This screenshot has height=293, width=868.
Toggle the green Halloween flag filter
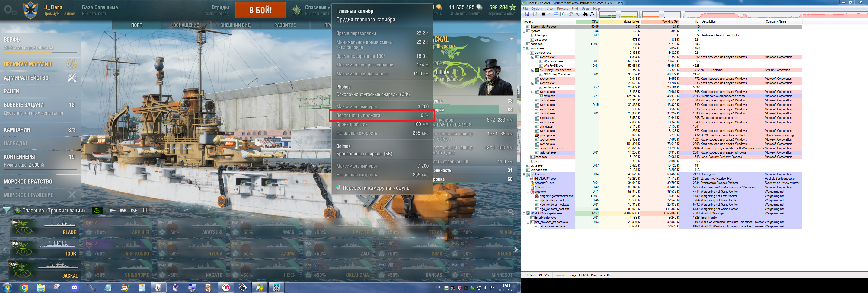(97, 211)
